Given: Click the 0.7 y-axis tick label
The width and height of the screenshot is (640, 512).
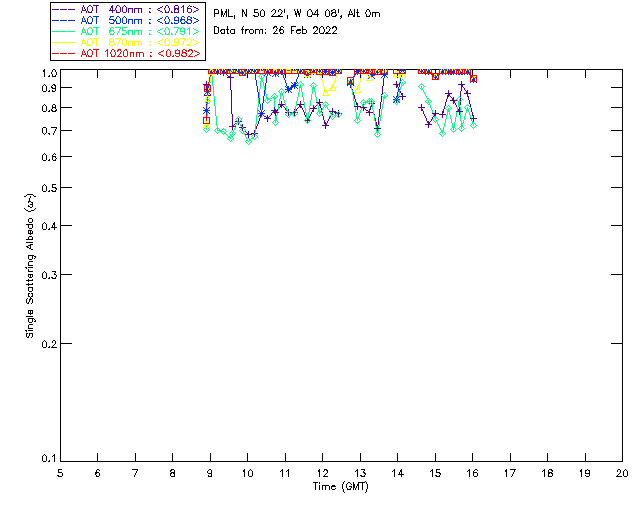Looking at the screenshot, I should coord(49,131).
